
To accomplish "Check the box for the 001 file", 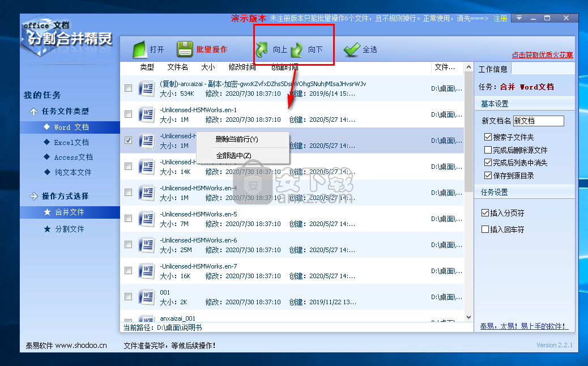I will pos(128,297).
